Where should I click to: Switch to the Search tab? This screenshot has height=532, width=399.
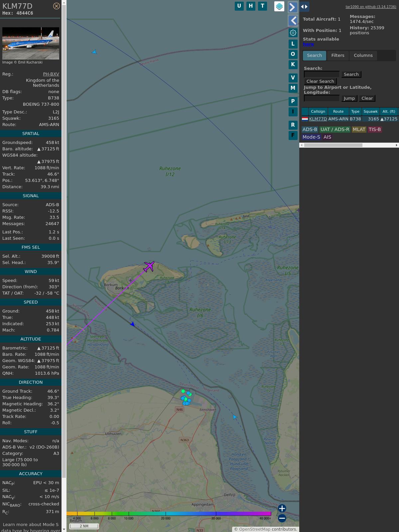pos(315,56)
